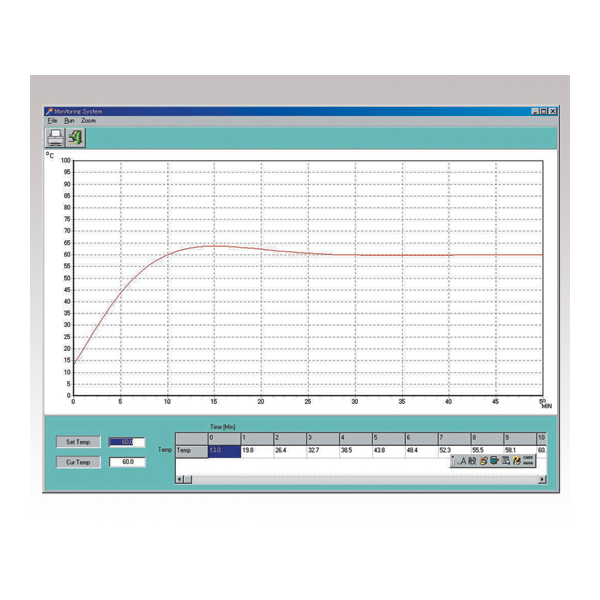Viewport: 600px width, 600px height.
Task: Select the highlighted 13.0 temperature cell
Action: 225,451
